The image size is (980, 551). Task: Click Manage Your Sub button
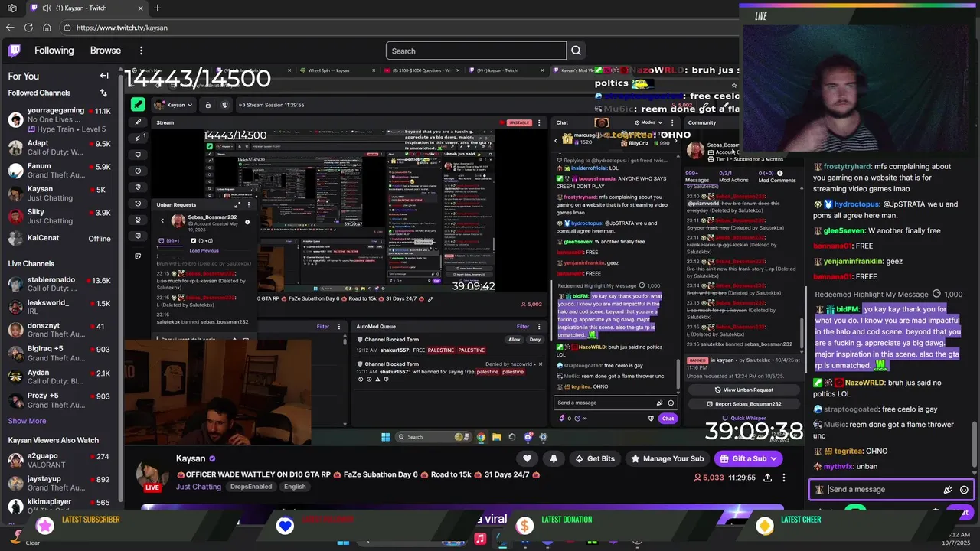pos(667,458)
